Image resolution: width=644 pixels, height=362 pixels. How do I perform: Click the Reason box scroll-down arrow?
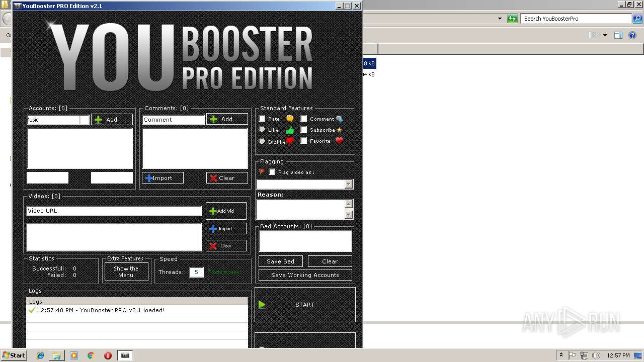pos(348,215)
